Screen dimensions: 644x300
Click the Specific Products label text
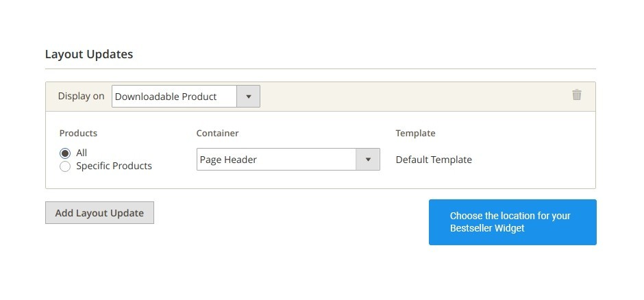(114, 166)
